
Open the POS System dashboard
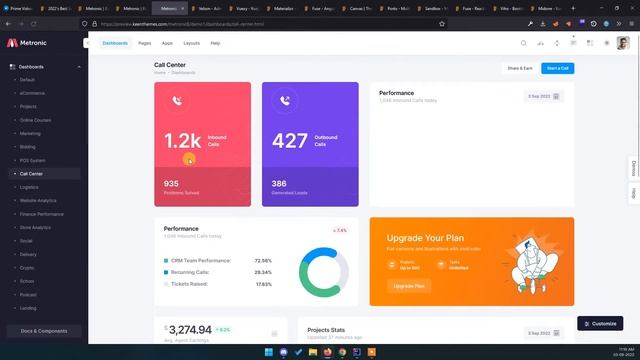(33, 160)
